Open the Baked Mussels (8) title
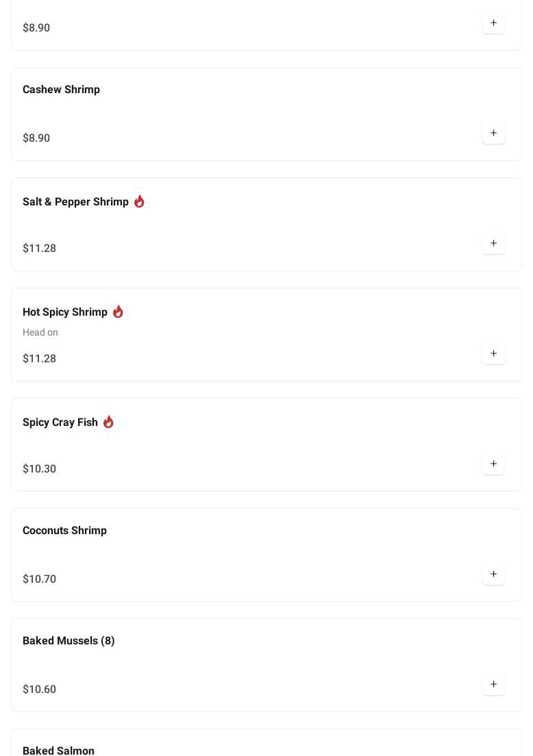Screen dimensions: 533x756 click(69, 641)
